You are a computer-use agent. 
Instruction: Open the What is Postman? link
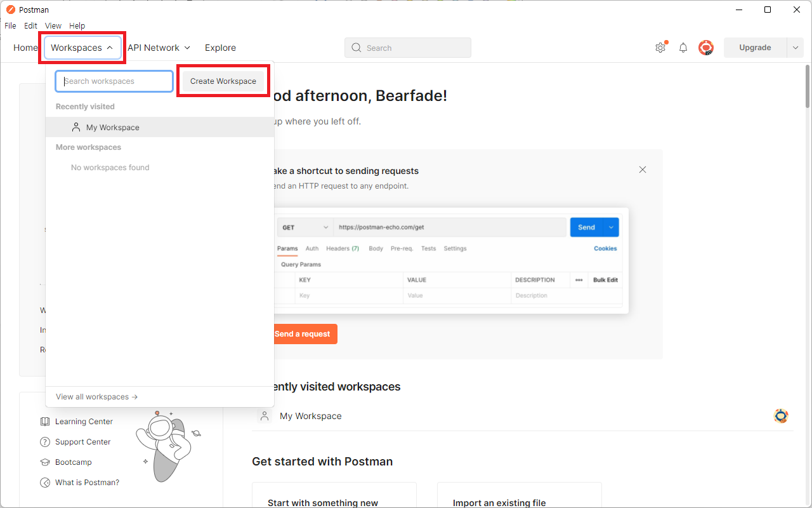[x=87, y=483]
